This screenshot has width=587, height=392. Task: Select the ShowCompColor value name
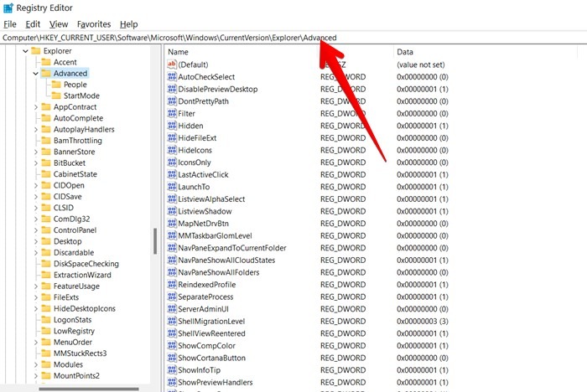pos(206,346)
